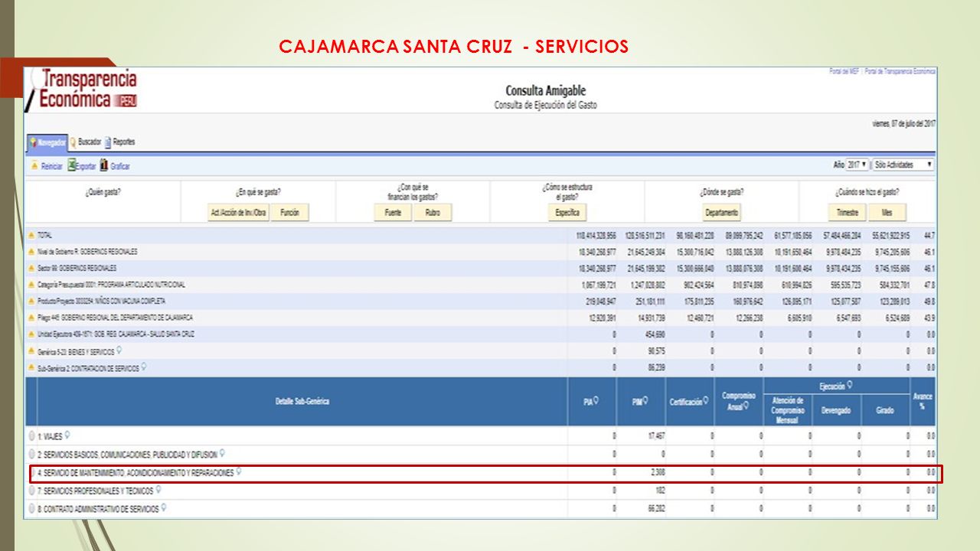Open the Sólo Actividades dropdown
This screenshot has height=551, width=980.
(x=903, y=165)
